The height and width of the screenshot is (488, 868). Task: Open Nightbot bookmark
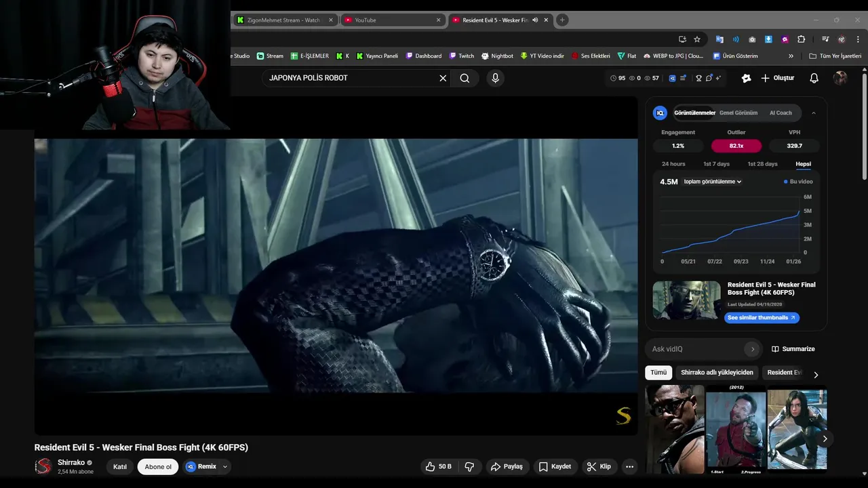coord(497,56)
